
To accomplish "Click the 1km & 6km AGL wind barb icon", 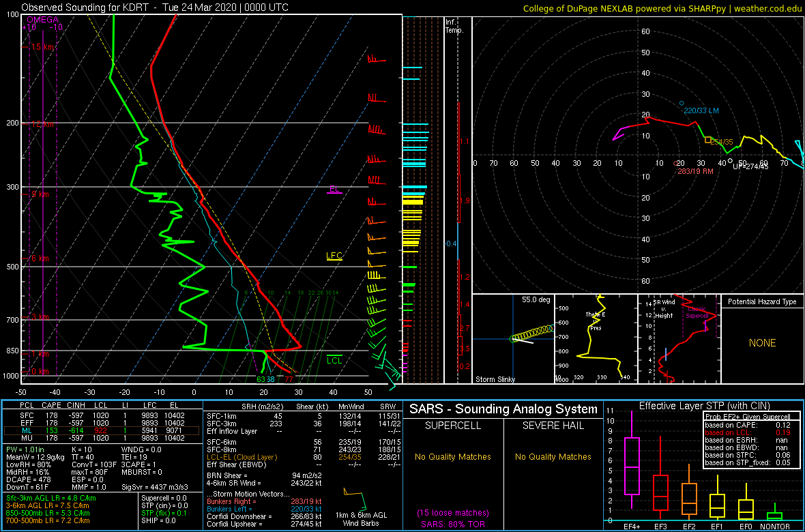I will [355, 499].
